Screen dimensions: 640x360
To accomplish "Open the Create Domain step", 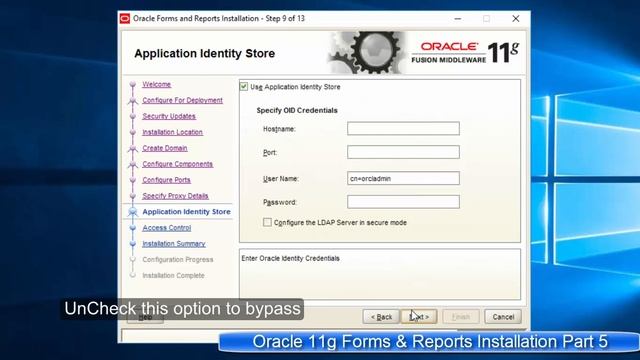I will coord(165,148).
